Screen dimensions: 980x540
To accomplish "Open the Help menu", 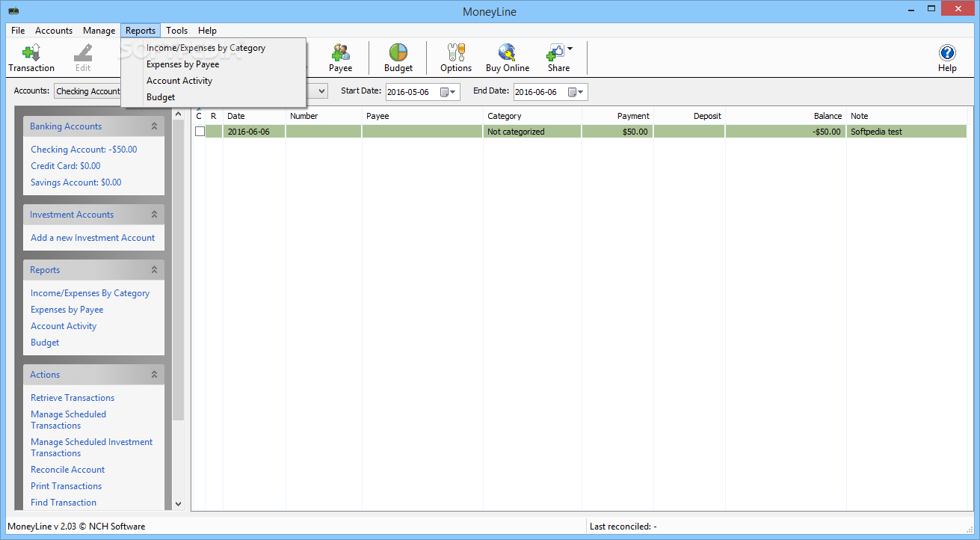I will [207, 31].
